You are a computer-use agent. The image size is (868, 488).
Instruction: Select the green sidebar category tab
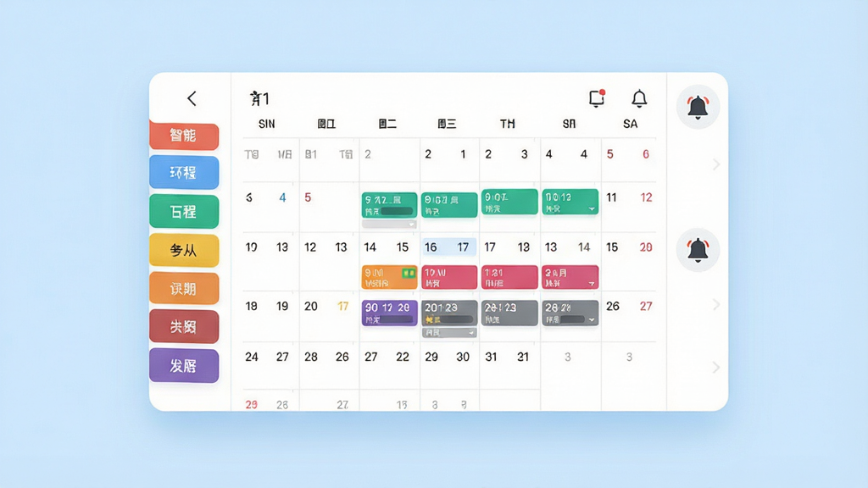click(184, 211)
